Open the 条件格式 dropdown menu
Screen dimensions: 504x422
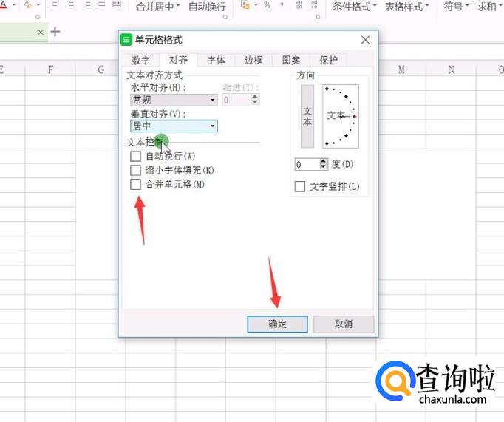tap(354, 7)
